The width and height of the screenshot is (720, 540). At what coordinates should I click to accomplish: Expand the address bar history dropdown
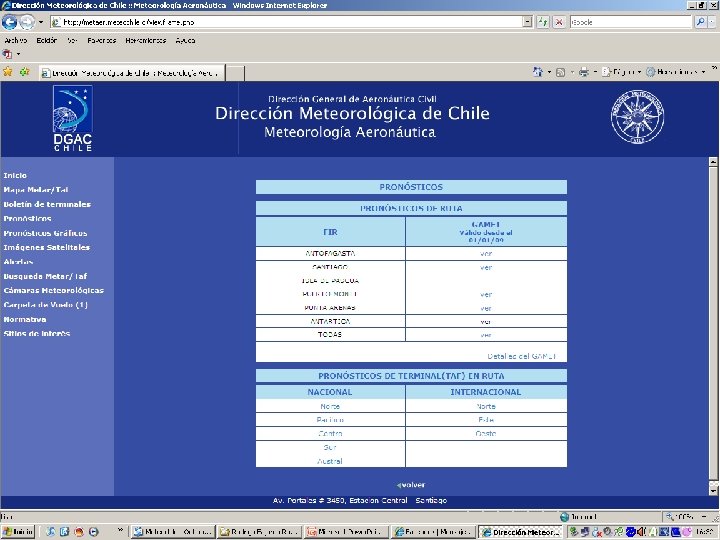(x=528, y=22)
